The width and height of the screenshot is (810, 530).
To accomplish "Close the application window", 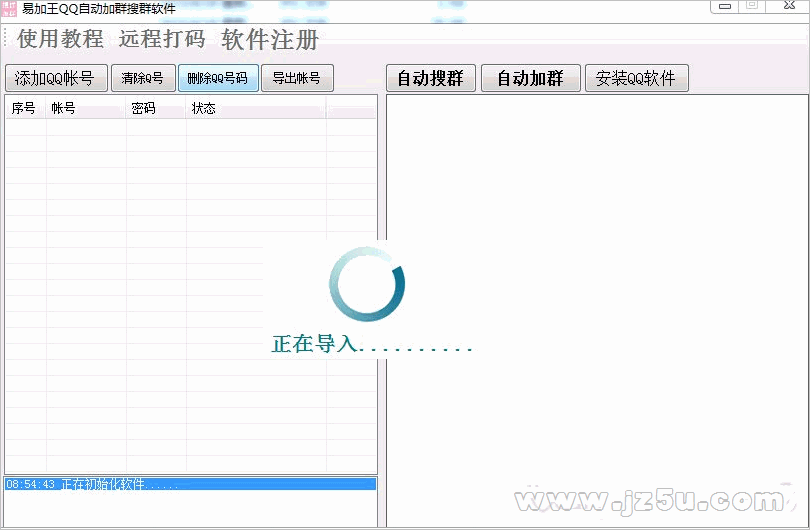I will pos(789,6).
